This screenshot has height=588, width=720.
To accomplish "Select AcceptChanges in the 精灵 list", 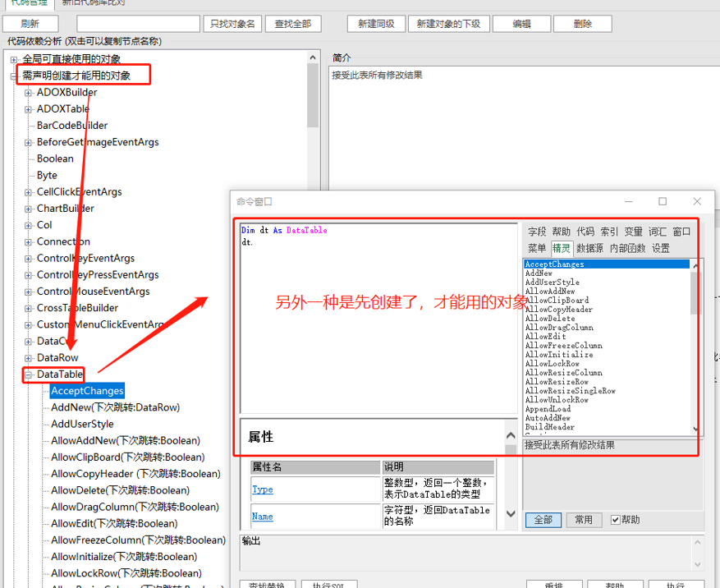I will point(607,264).
